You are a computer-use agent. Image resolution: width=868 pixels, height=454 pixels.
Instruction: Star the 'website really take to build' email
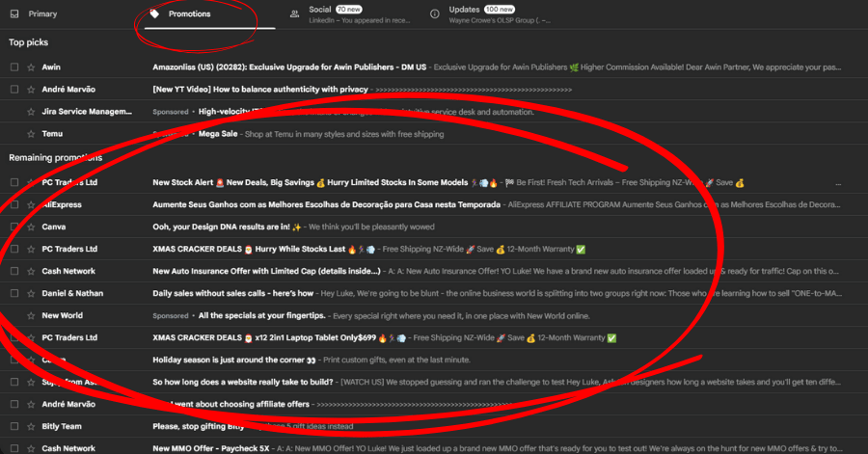[31, 382]
